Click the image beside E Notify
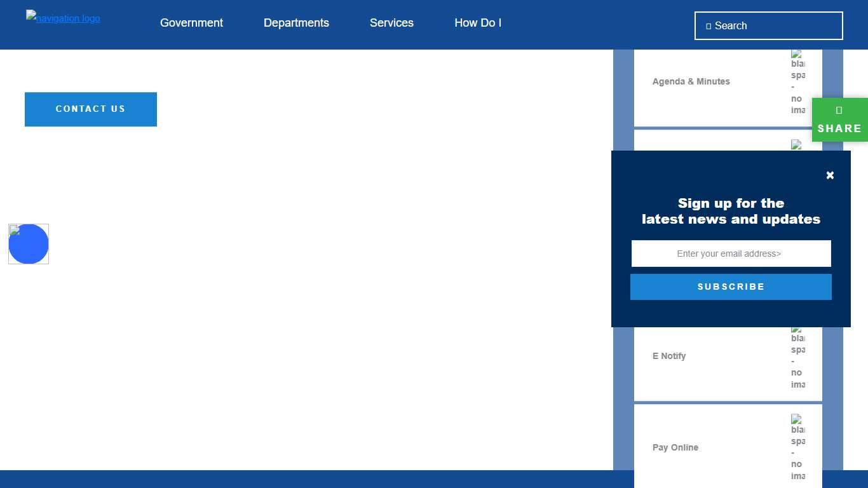This screenshot has width=868, height=488. coord(798,357)
